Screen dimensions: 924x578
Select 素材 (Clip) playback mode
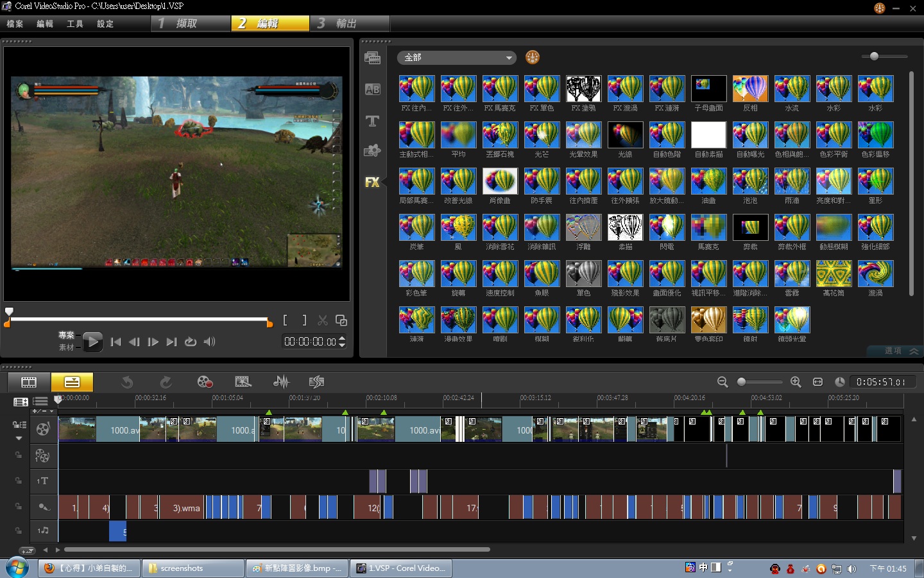tap(67, 347)
